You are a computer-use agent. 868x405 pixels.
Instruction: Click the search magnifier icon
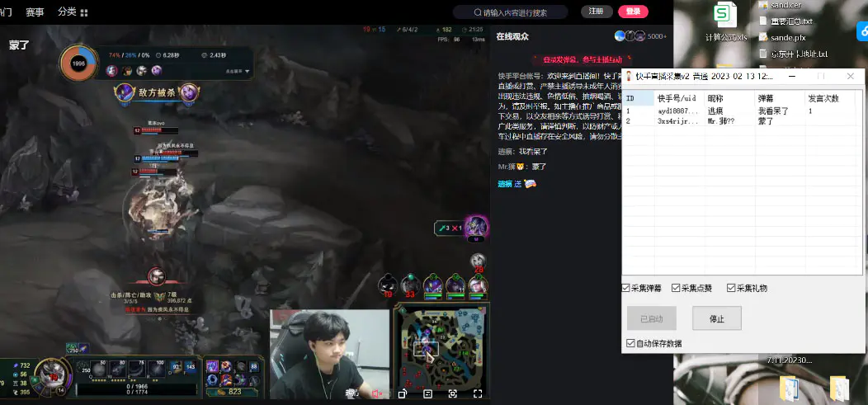pyautogui.click(x=477, y=12)
